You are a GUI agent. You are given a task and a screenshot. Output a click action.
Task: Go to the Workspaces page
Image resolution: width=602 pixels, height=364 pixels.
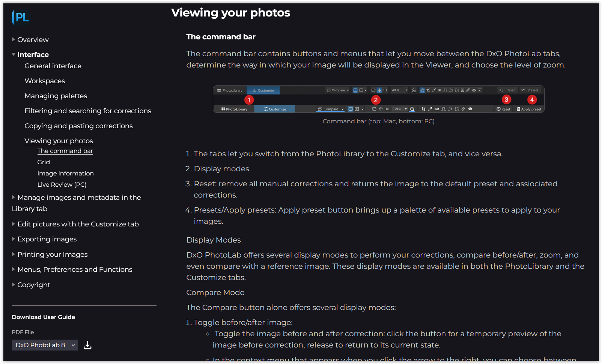45,81
